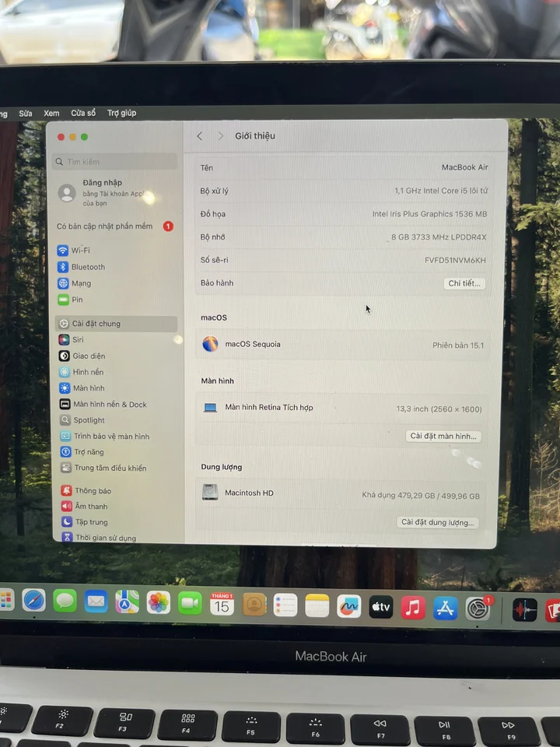This screenshot has width=560, height=747.
Task: Open the Trợ giúp menu
Action: click(x=121, y=114)
